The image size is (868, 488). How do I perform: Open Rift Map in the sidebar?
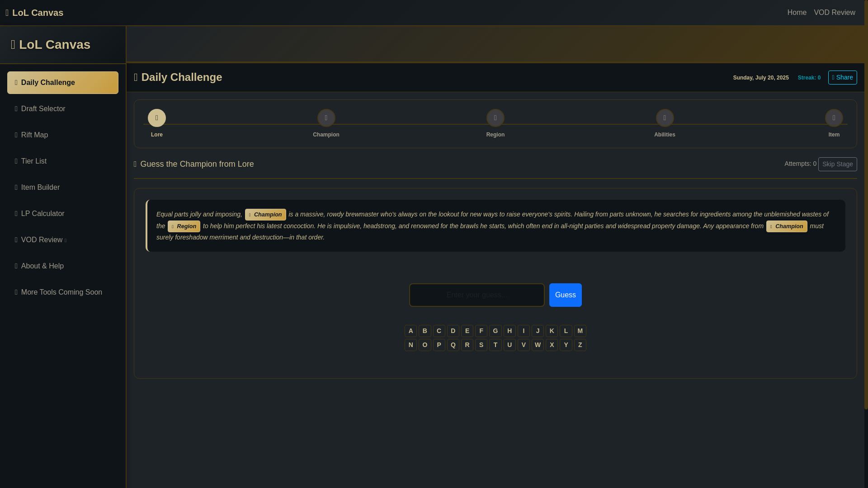(63, 135)
